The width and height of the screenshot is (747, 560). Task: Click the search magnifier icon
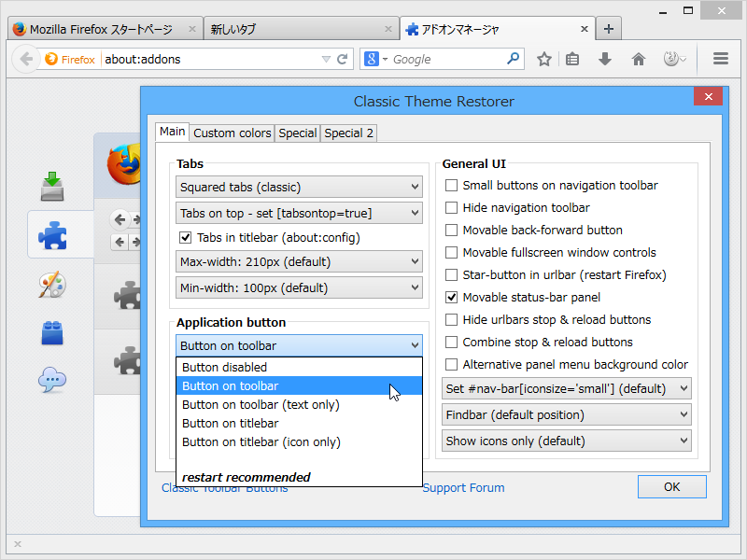tap(513, 59)
